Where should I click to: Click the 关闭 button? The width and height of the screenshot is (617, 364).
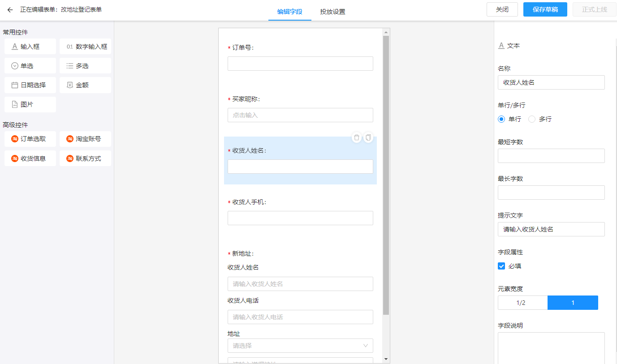[502, 9]
